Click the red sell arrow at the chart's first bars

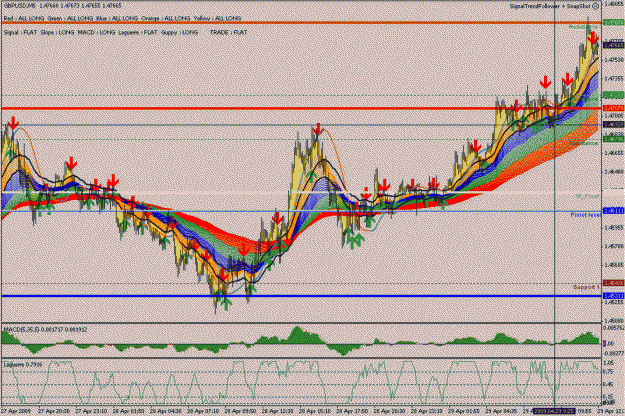click(x=13, y=123)
